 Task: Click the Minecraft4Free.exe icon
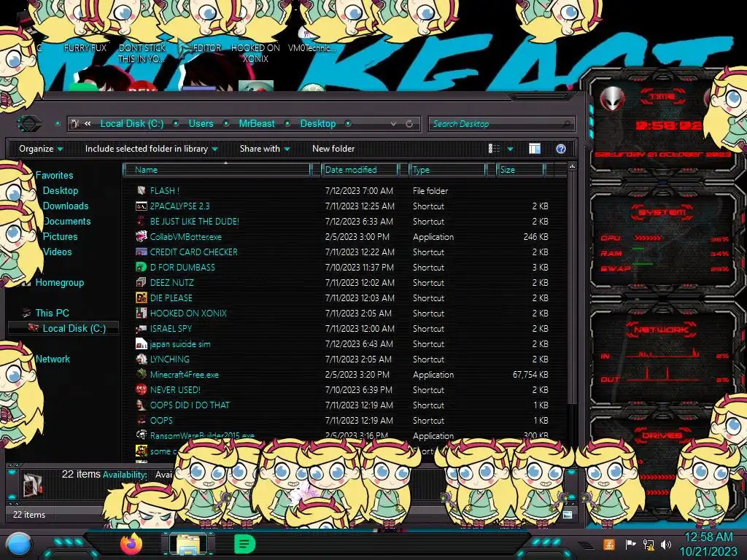141,374
